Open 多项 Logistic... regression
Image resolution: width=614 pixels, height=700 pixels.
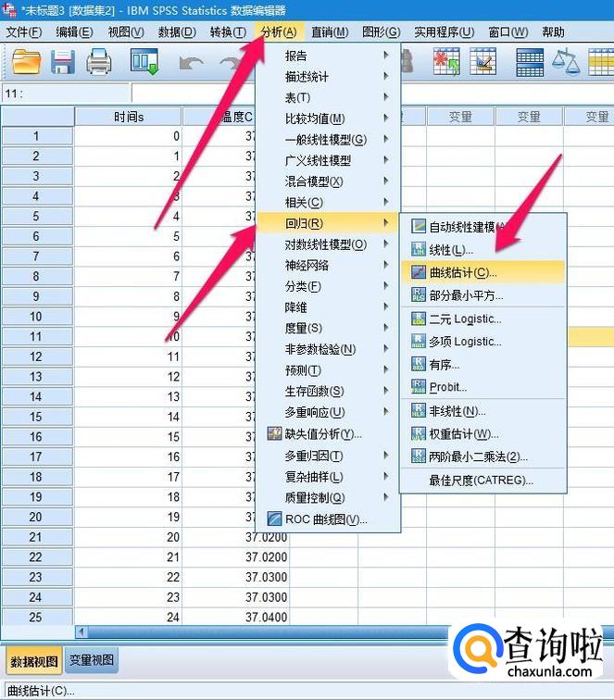tap(483, 342)
